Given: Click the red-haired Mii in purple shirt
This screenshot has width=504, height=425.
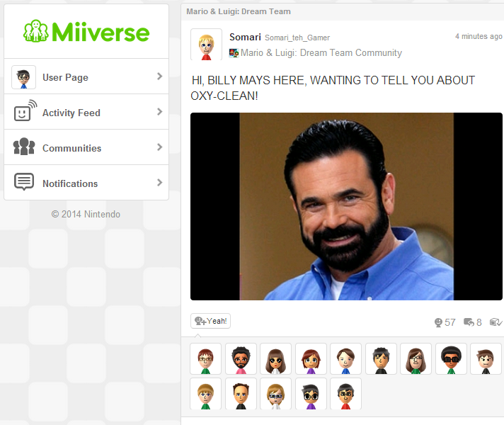Looking at the screenshot, I should point(311,358).
